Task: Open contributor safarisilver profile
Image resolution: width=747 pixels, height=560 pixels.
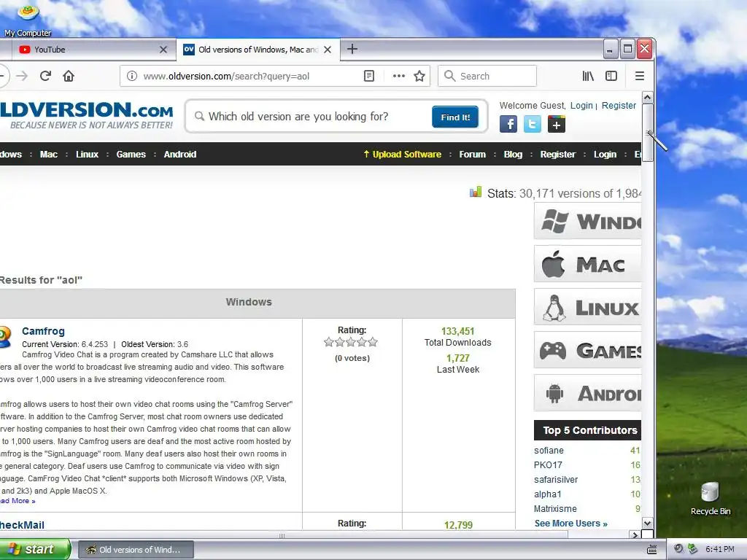Action: 556,480
